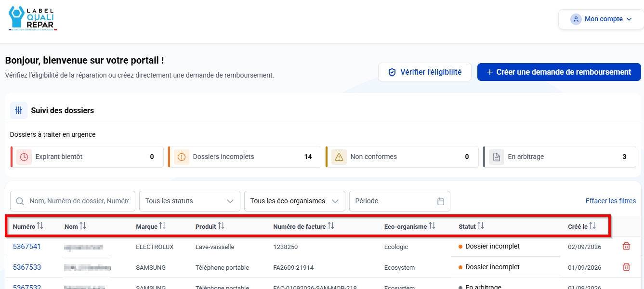Delete dossier 5367541 with trash icon
The image size is (644, 289).
click(x=626, y=246)
